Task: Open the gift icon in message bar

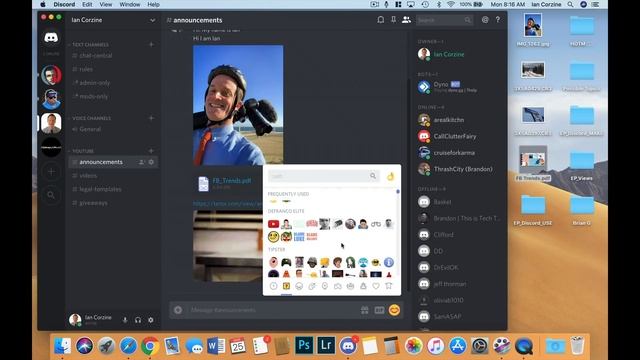Action: (364, 310)
